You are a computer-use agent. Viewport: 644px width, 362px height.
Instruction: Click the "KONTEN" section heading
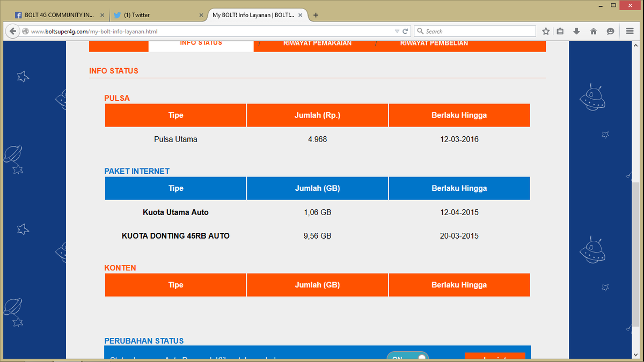pos(120,268)
